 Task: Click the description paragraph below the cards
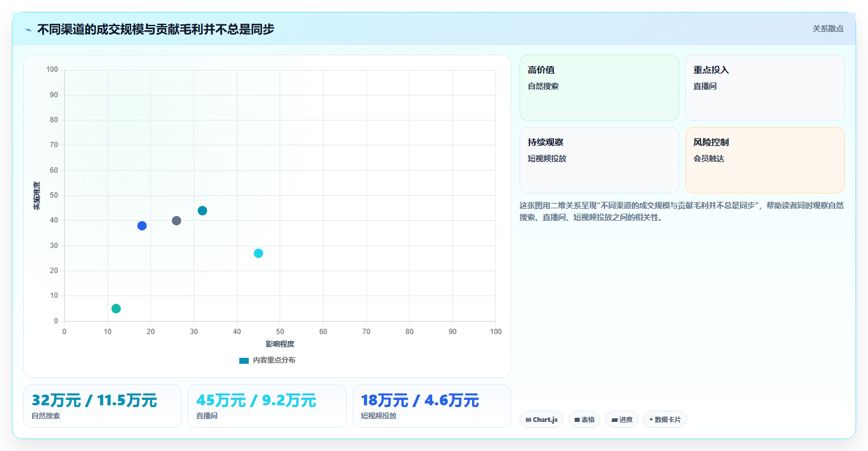pyautogui.click(x=682, y=211)
